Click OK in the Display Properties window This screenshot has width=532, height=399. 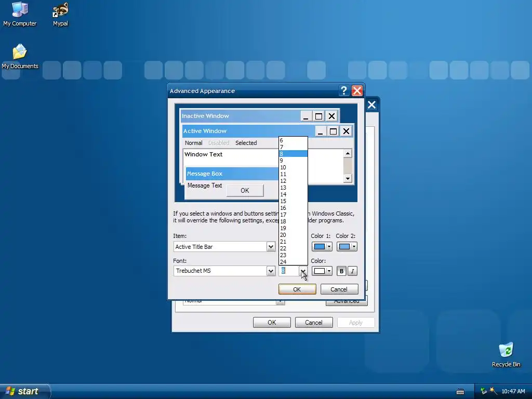coord(272,322)
